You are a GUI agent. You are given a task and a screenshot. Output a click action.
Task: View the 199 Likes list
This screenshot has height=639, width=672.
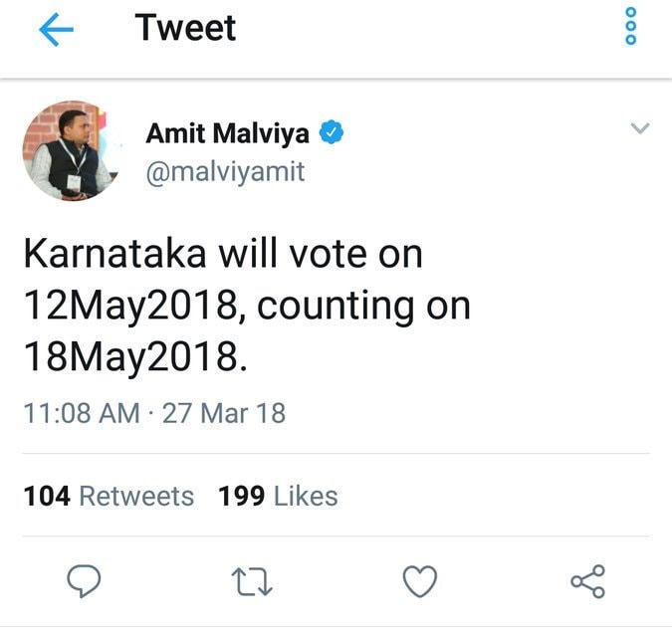click(x=278, y=496)
